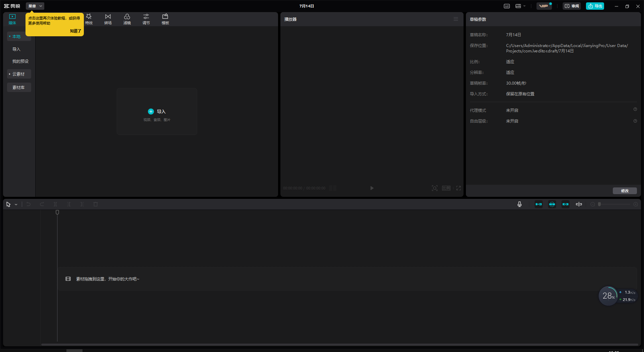
Task: Toggle main track magnet
Action: pyautogui.click(x=539, y=204)
